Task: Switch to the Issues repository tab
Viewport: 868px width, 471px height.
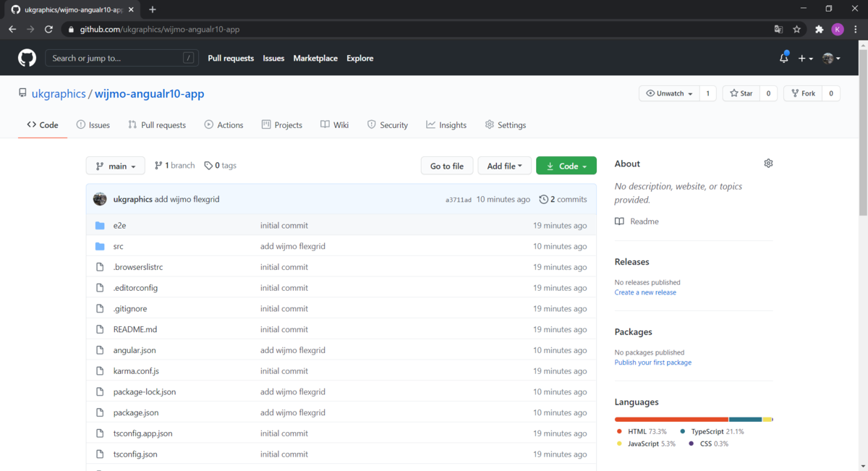Action: [93, 125]
